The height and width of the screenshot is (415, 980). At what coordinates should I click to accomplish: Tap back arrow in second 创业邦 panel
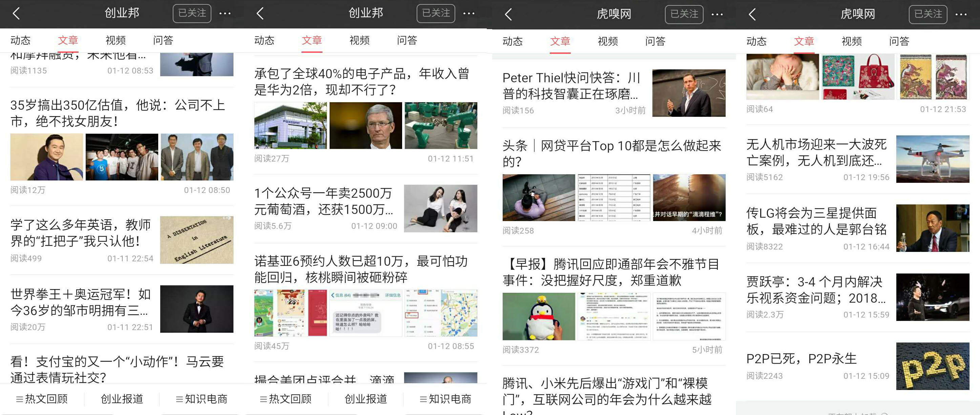[260, 14]
